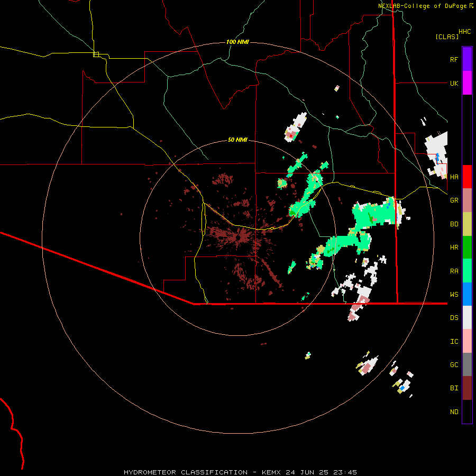Click the IC legend label
Screen dimensions: 476x476
pos(454,342)
